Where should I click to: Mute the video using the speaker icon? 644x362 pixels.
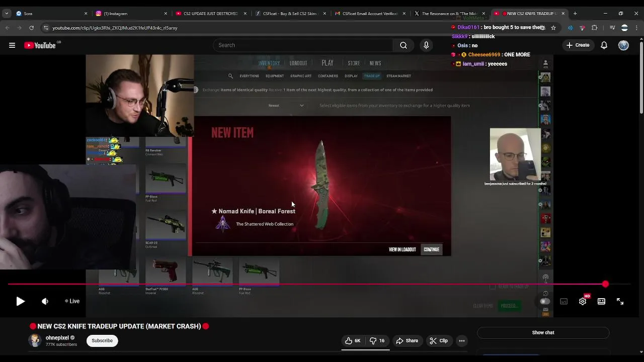coord(45,301)
